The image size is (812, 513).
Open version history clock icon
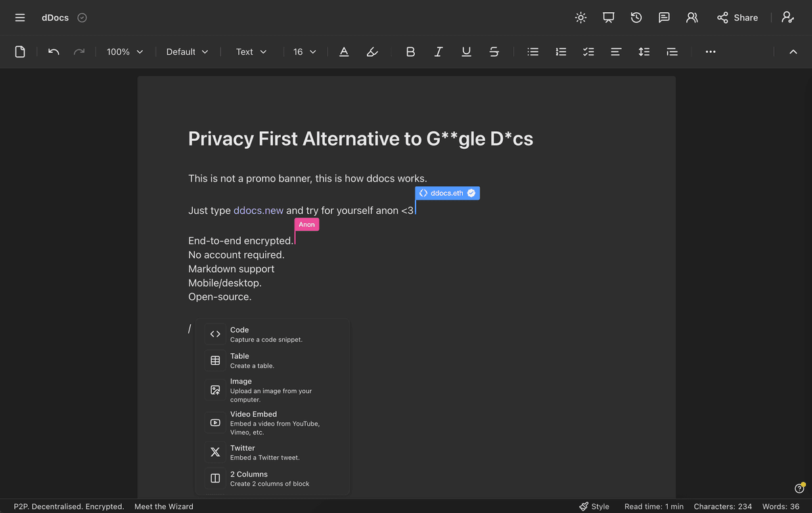[x=636, y=18]
